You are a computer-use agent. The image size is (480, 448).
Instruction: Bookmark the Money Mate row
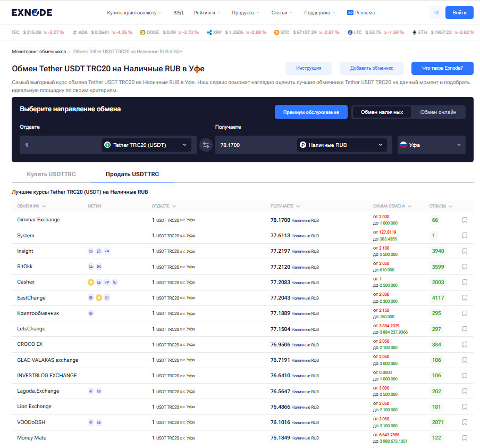(x=465, y=438)
